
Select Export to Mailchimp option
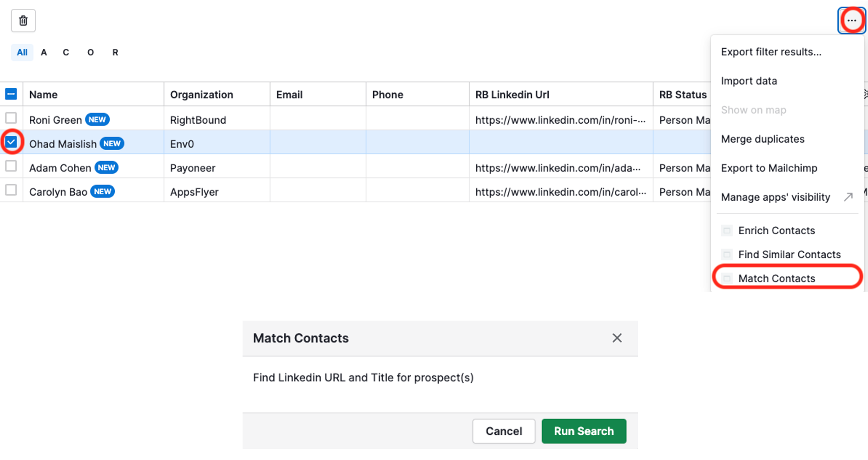click(769, 168)
